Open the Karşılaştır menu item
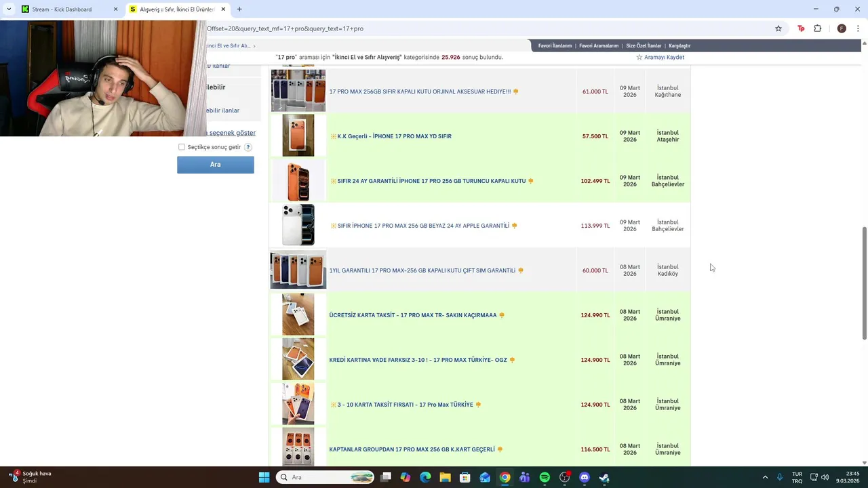 pyautogui.click(x=679, y=46)
